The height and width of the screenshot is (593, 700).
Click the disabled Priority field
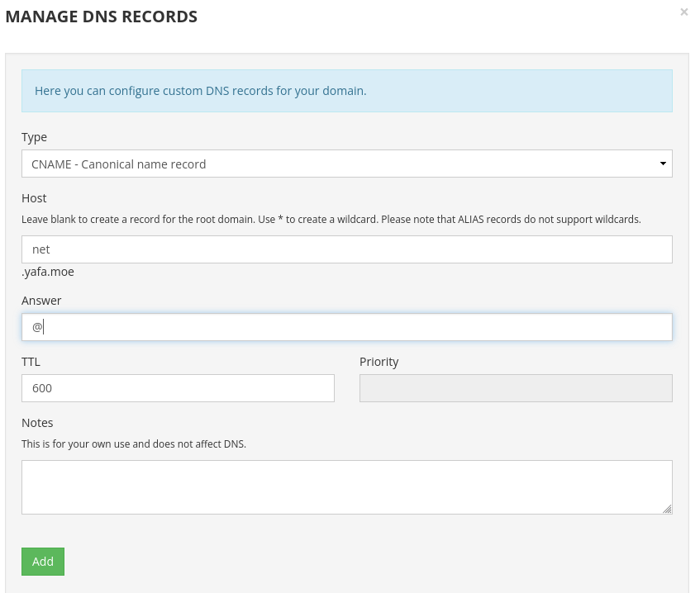tap(516, 388)
